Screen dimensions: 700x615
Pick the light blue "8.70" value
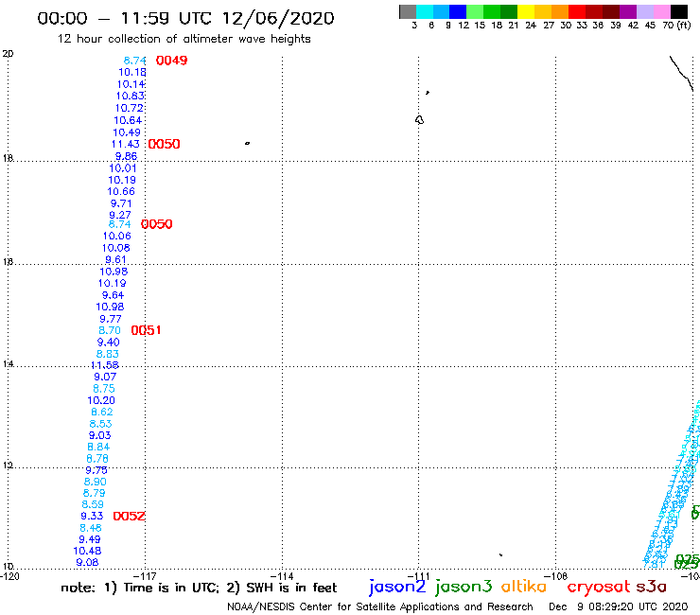click(110, 330)
